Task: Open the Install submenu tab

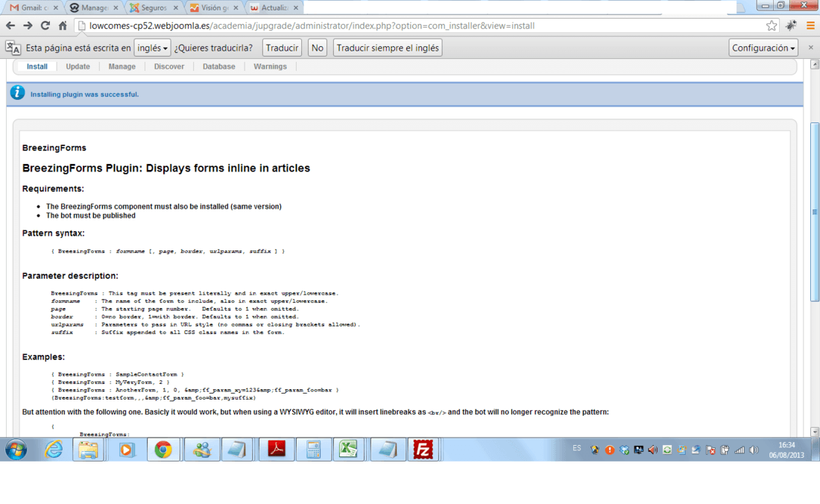Action: [37, 66]
